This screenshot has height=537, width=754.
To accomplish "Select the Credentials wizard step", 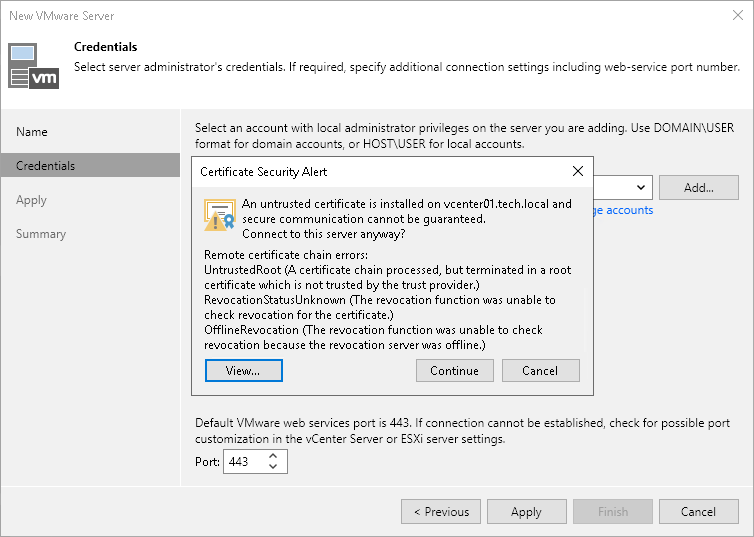I will coord(90,165).
